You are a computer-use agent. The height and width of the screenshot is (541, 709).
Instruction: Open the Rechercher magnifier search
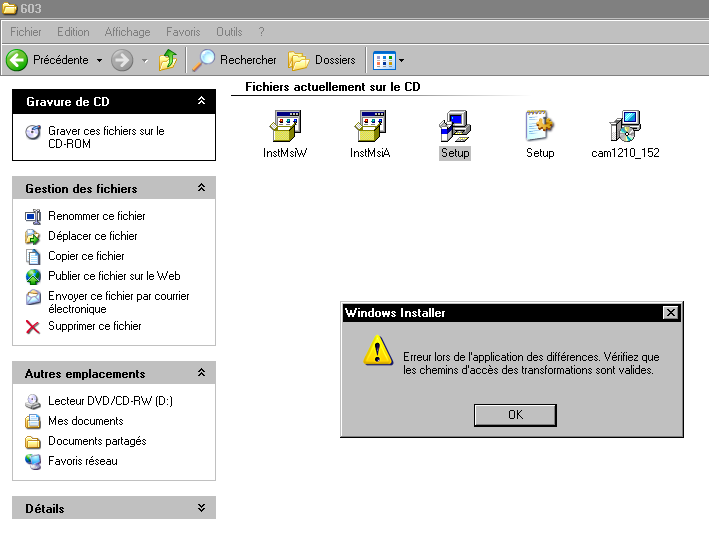click(203, 60)
